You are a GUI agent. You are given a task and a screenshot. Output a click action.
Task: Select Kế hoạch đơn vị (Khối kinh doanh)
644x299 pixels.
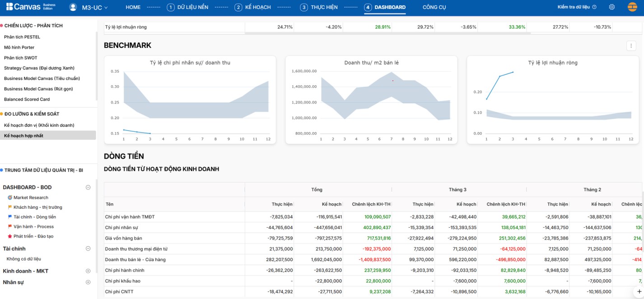click(x=39, y=125)
